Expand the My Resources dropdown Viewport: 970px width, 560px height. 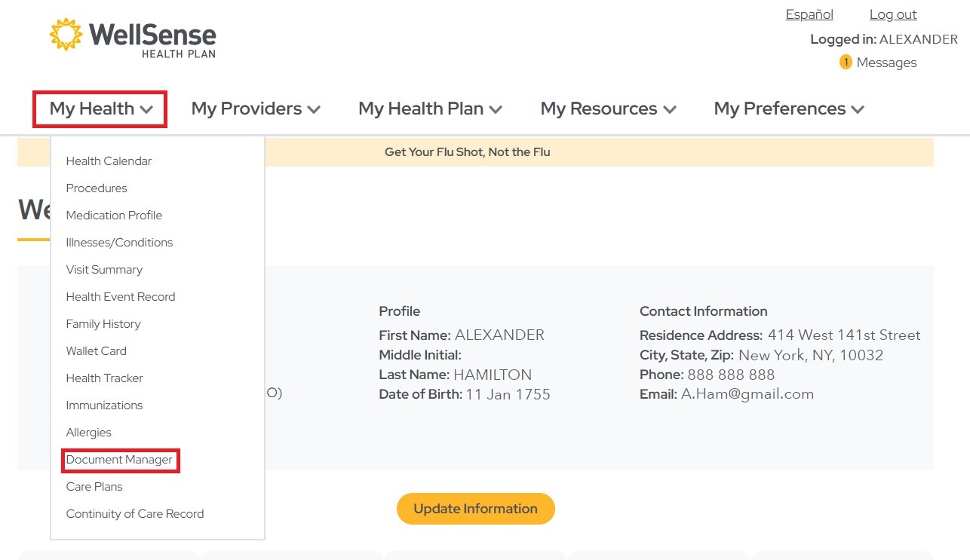[x=607, y=109]
